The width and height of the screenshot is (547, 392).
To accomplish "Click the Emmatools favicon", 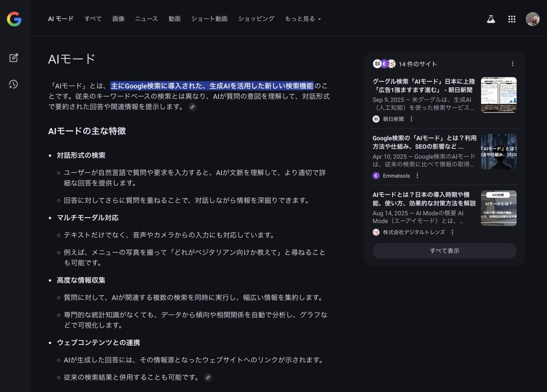I will pos(376,176).
